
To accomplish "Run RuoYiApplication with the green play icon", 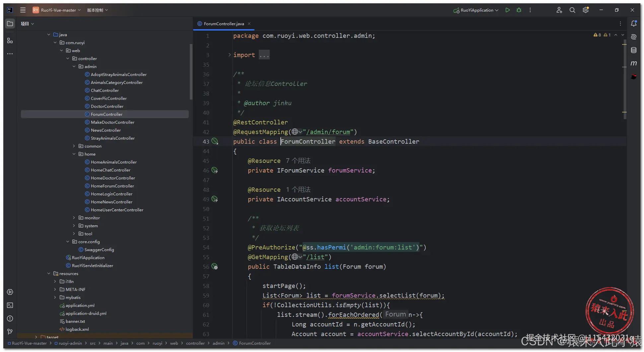I will 507,10.
